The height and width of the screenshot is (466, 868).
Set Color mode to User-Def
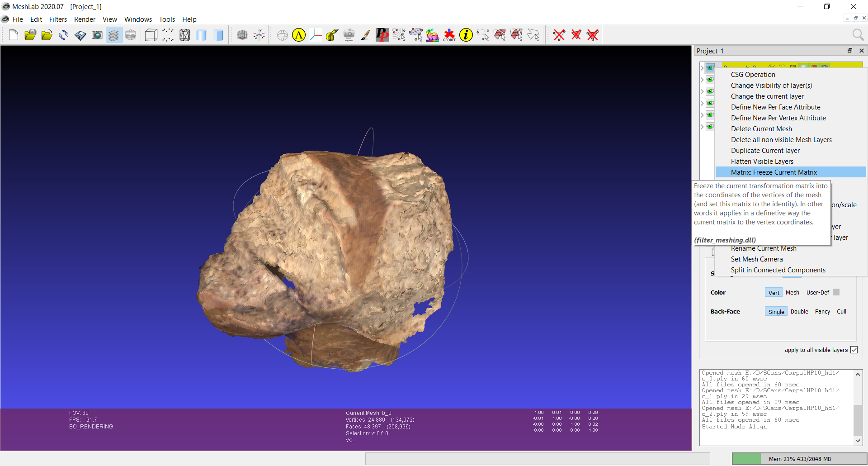tap(817, 293)
